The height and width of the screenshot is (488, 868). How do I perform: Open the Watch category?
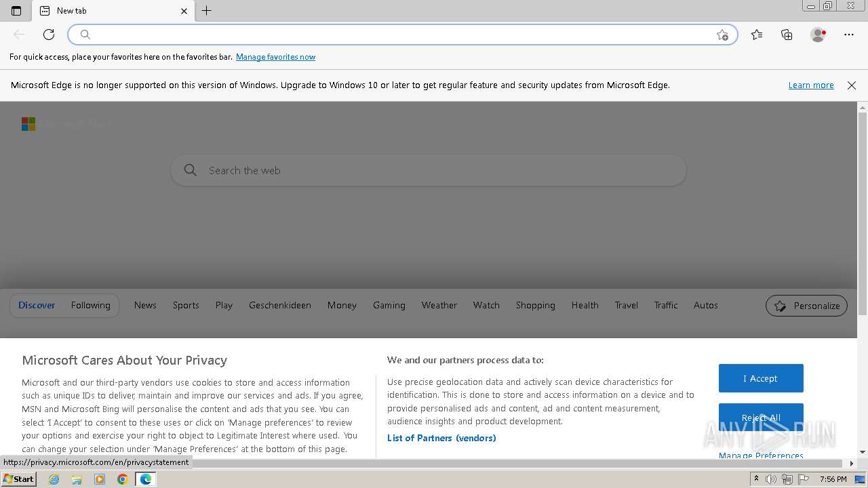click(486, 306)
